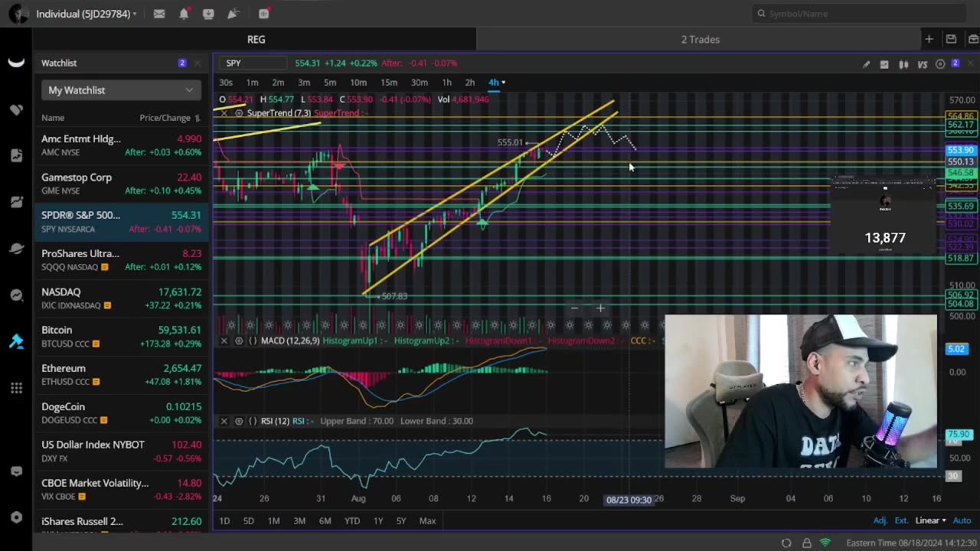Click the pink chart widget icon in header
Screen dimensions: 980x551
click(x=264, y=14)
